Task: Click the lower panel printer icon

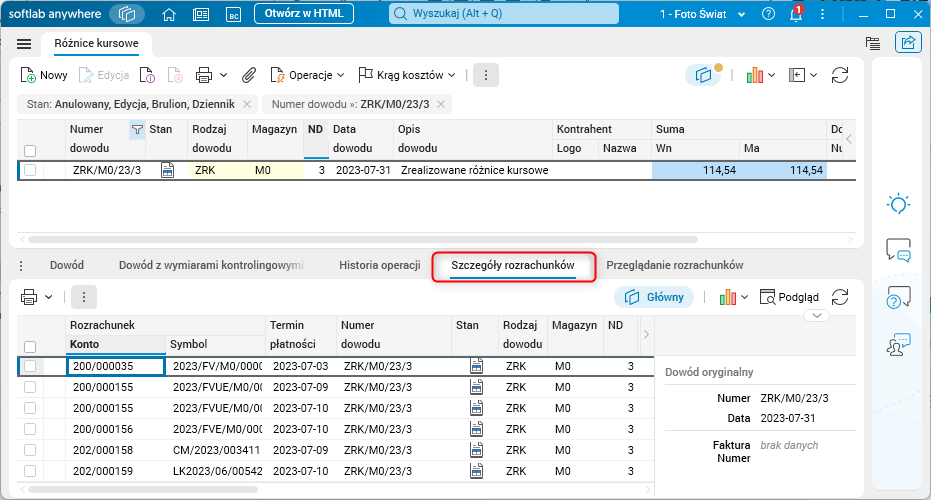Action: pyautogui.click(x=28, y=297)
